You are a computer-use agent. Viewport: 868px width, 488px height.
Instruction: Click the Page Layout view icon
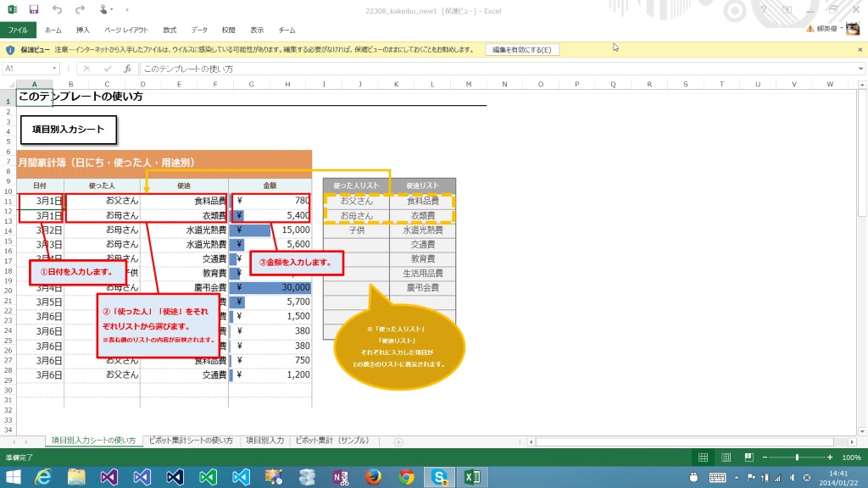(x=726, y=457)
